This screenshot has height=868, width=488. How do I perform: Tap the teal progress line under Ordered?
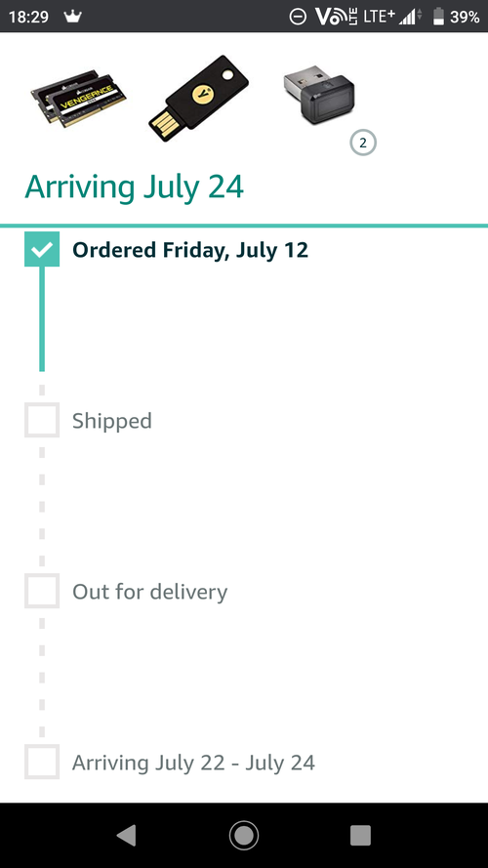coord(42,319)
